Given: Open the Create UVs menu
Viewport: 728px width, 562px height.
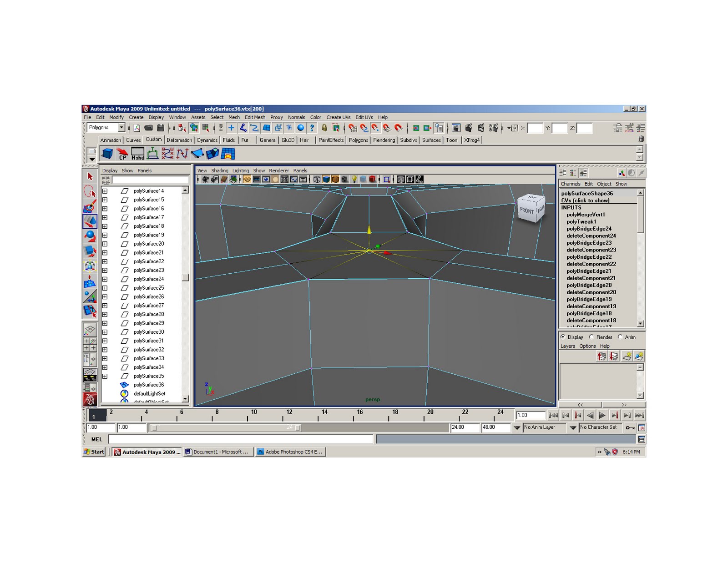Looking at the screenshot, I should pyautogui.click(x=338, y=117).
